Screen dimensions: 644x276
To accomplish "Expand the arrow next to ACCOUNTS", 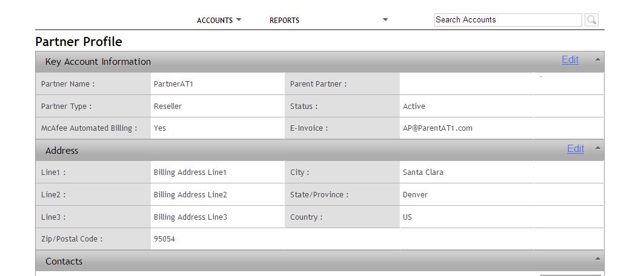I will pos(239,19).
